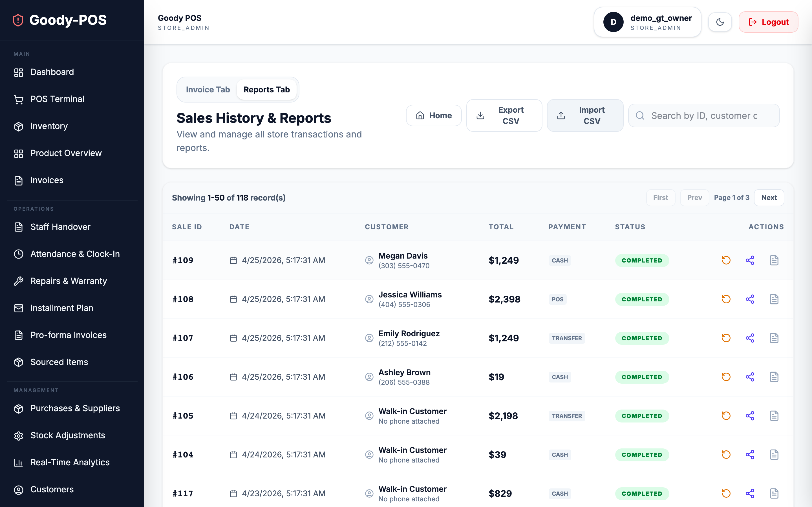Image resolution: width=812 pixels, height=507 pixels.
Task: Select the Reports Tab
Action: click(267, 90)
